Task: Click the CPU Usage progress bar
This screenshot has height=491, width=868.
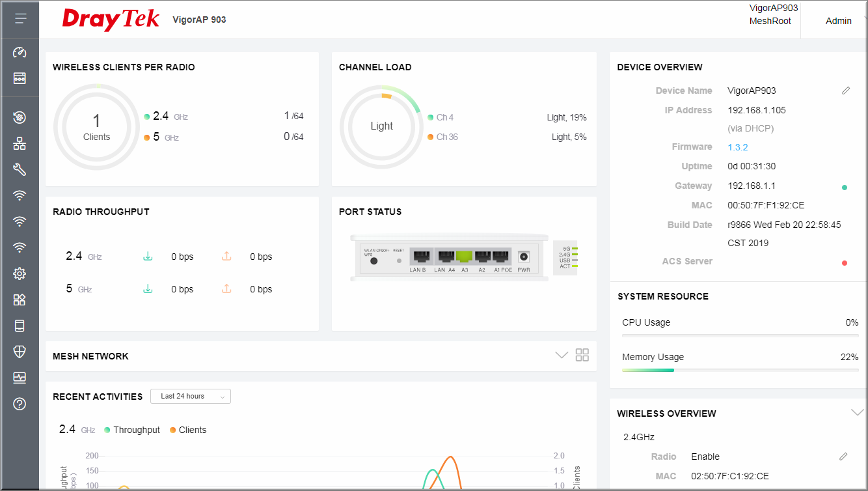Action: point(740,335)
